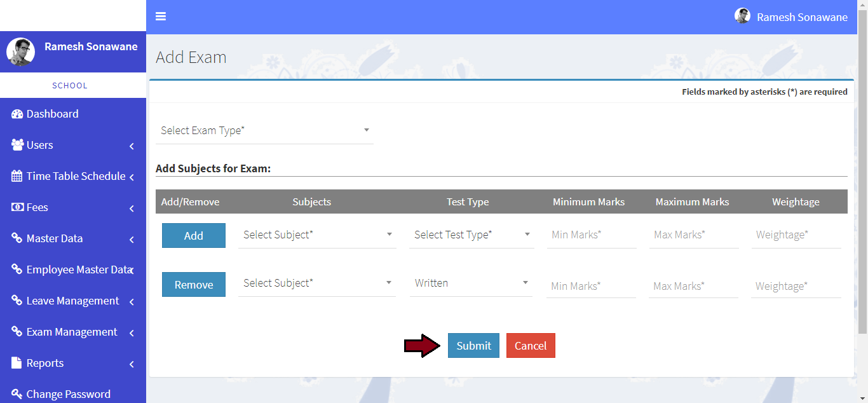Click the second row Weightage input field

tap(796, 286)
